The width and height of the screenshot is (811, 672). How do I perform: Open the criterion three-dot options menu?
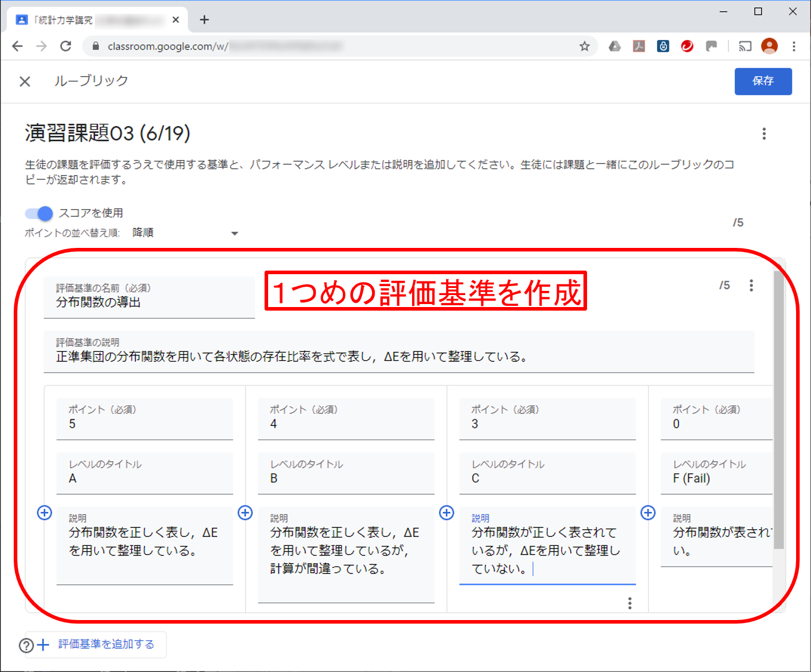click(x=751, y=286)
